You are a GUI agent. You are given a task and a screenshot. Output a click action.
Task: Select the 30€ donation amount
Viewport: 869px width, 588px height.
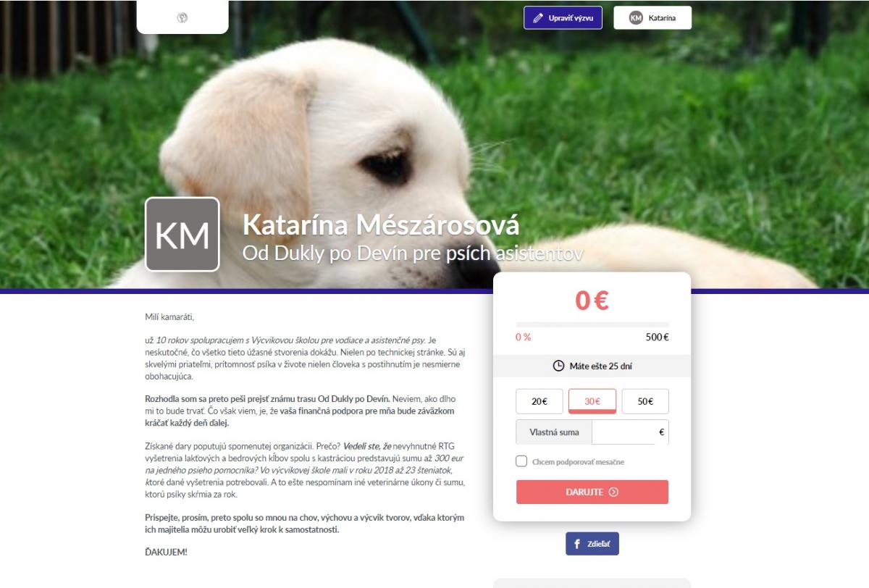[x=592, y=401]
